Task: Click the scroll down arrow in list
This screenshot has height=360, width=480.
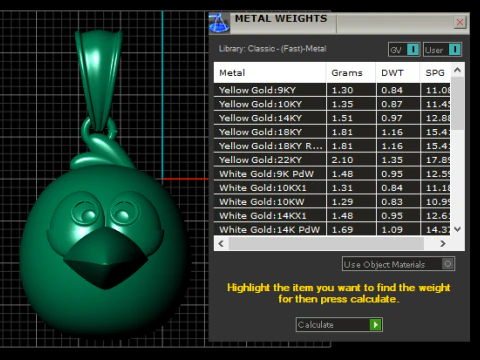Action: 457,229
